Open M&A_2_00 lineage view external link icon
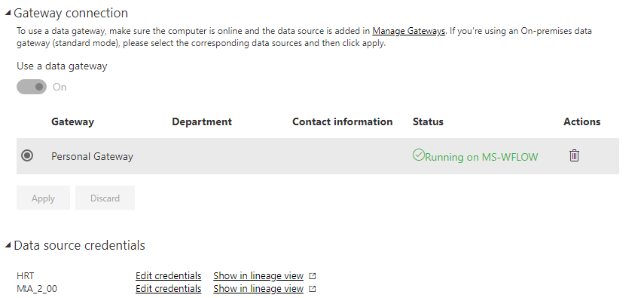Screen dimensions: 644x298 pyautogui.click(x=312, y=289)
